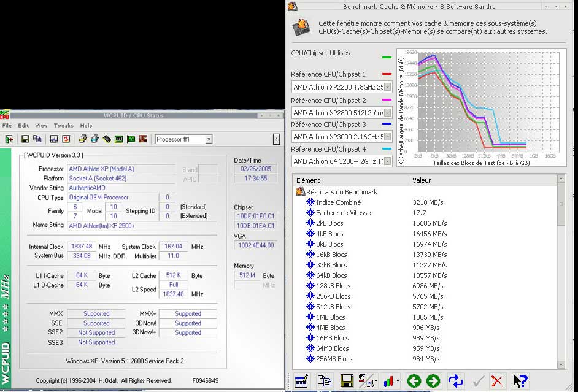
Task: Open the Edit menu in WCPUID
Action: point(23,125)
